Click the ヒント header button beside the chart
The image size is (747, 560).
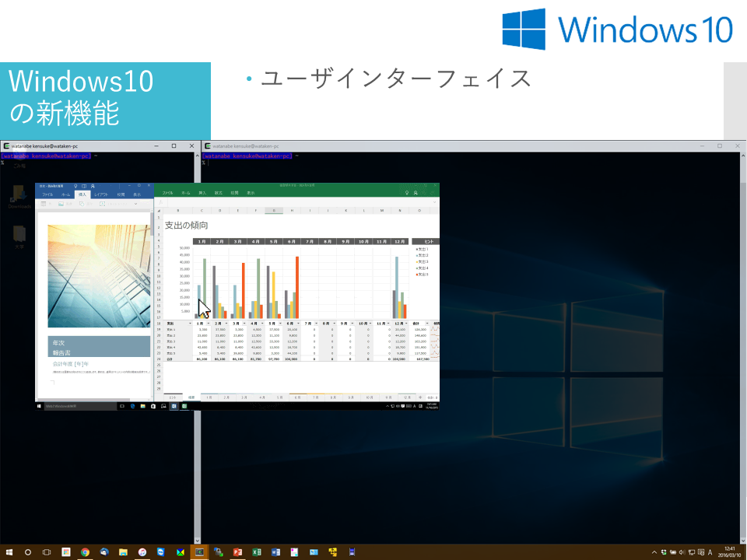426,242
